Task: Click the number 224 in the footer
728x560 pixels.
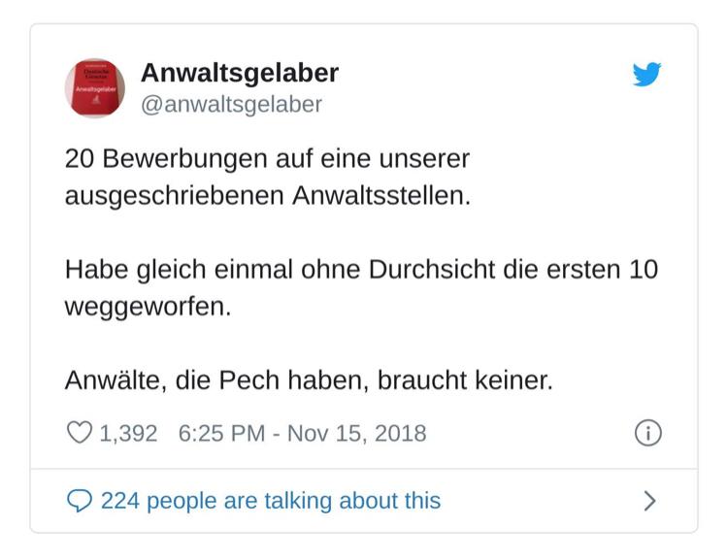Action: pyautogui.click(x=120, y=501)
